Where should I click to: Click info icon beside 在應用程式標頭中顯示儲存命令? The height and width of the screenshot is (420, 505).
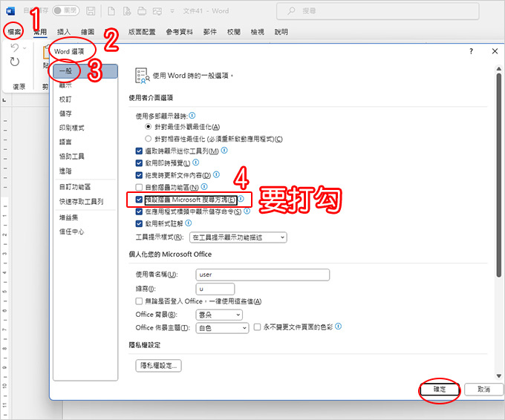247,211
